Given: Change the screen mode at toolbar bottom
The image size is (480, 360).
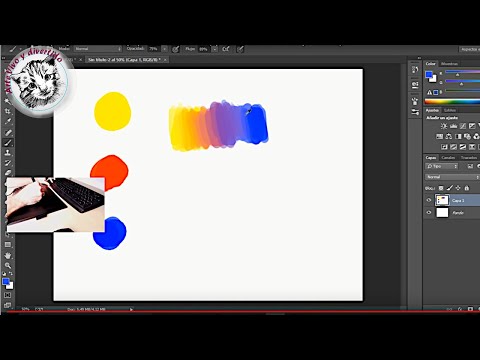Looking at the screenshot, I should coord(7,305).
